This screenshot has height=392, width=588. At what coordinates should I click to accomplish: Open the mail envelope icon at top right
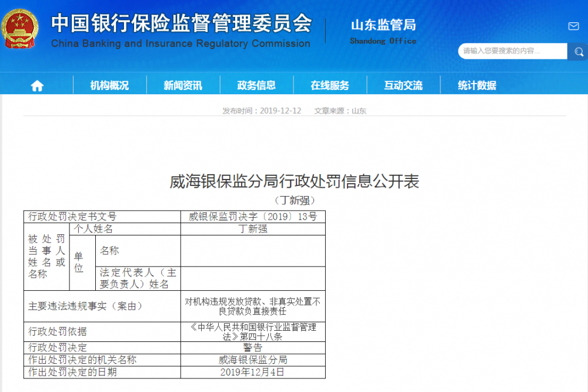tap(573, 26)
